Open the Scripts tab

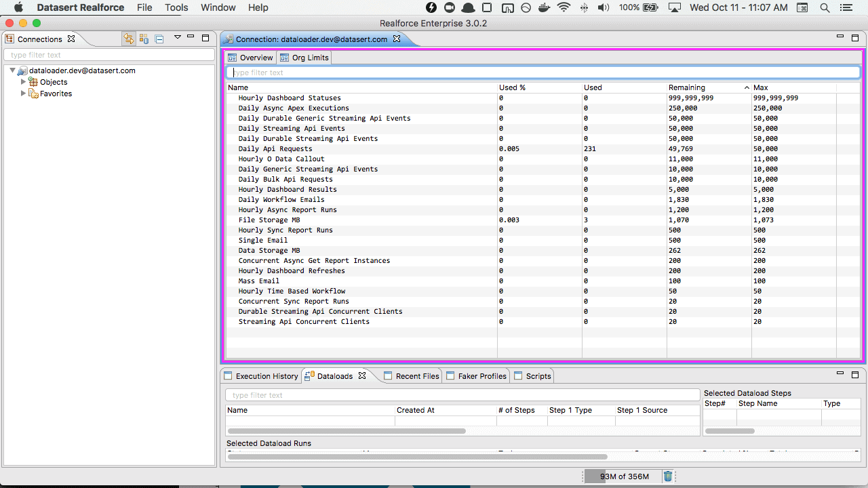(x=532, y=375)
